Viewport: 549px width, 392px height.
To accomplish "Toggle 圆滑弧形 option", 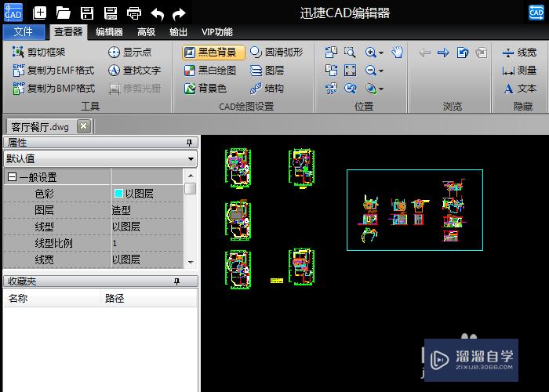I will (276, 53).
